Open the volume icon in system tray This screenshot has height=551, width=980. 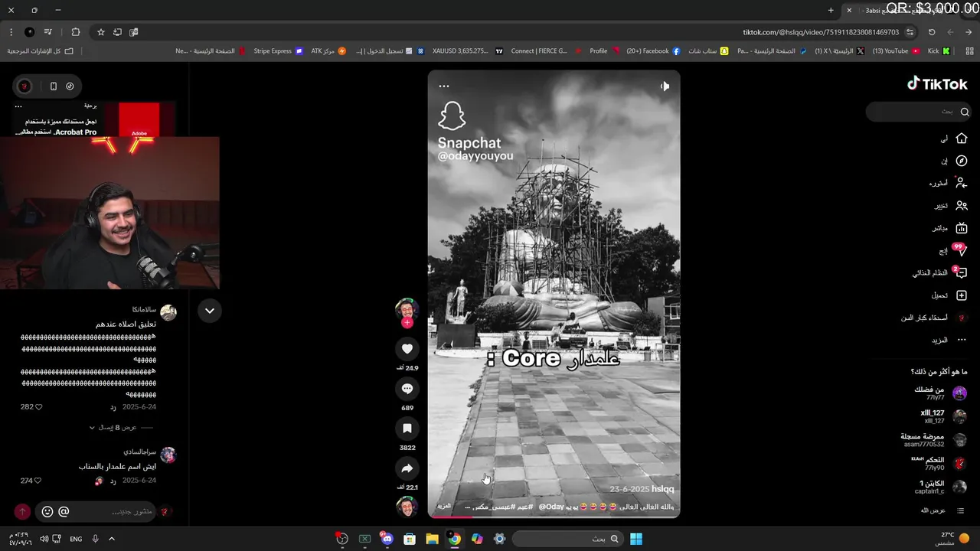point(44,539)
